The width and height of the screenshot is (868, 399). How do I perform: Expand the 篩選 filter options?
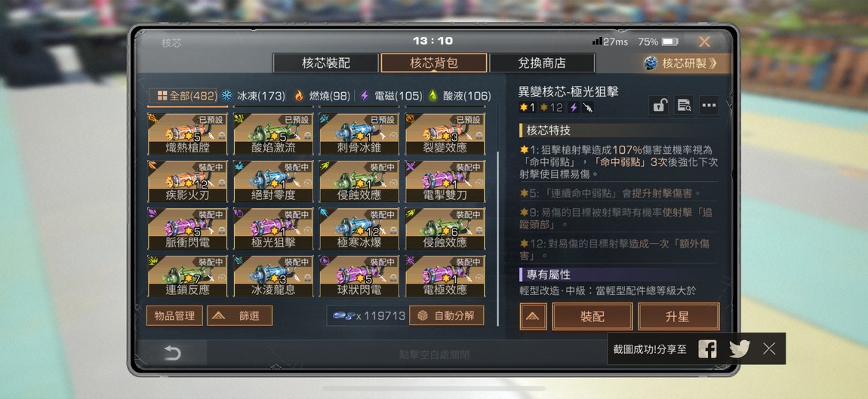(x=240, y=315)
